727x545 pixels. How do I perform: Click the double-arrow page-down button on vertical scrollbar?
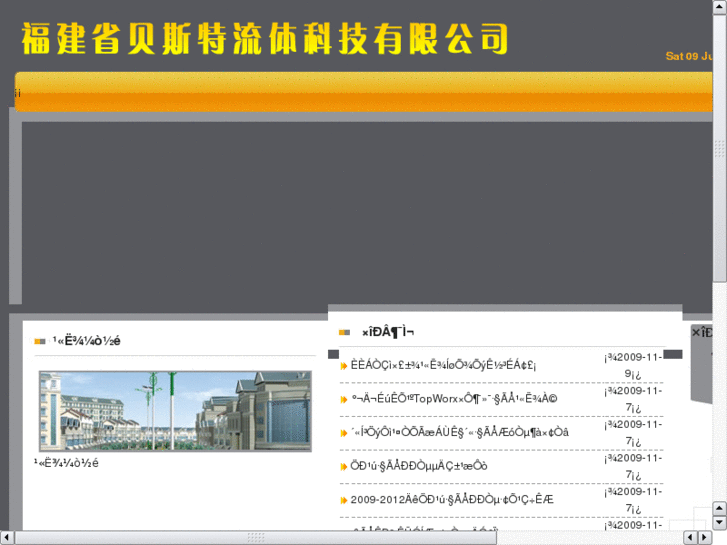720,522
